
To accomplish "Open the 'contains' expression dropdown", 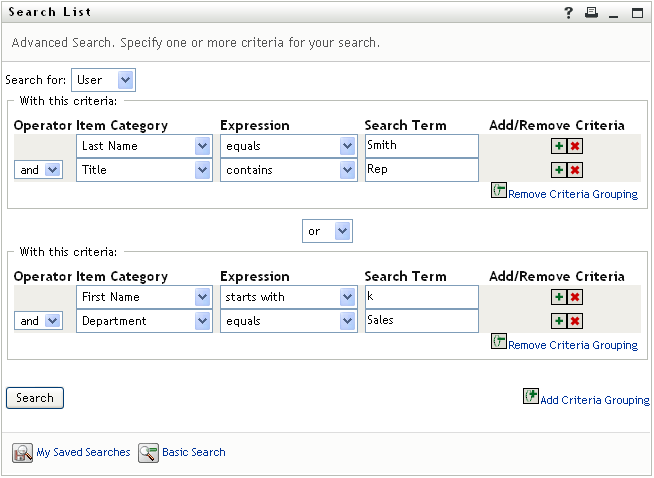I will pyautogui.click(x=289, y=170).
